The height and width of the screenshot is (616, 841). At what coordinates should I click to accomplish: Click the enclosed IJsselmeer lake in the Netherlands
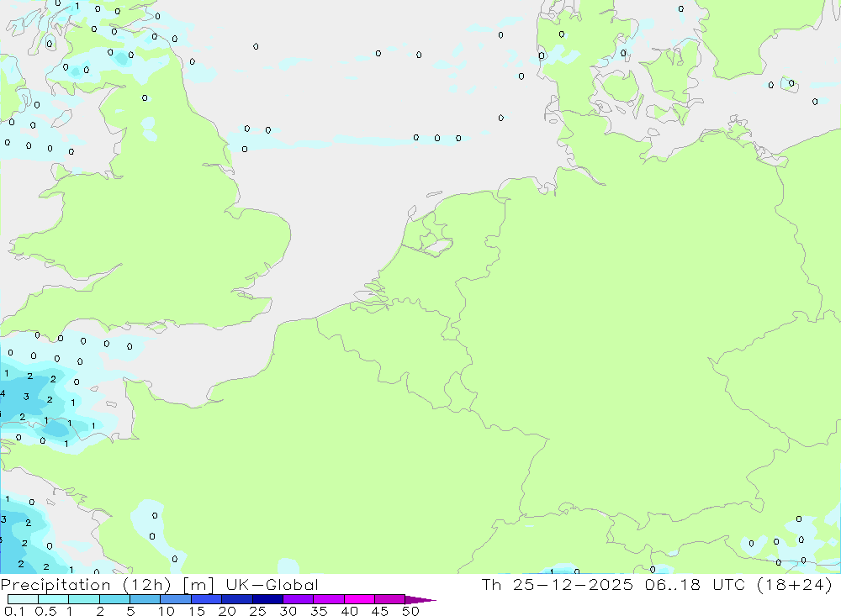point(435,247)
